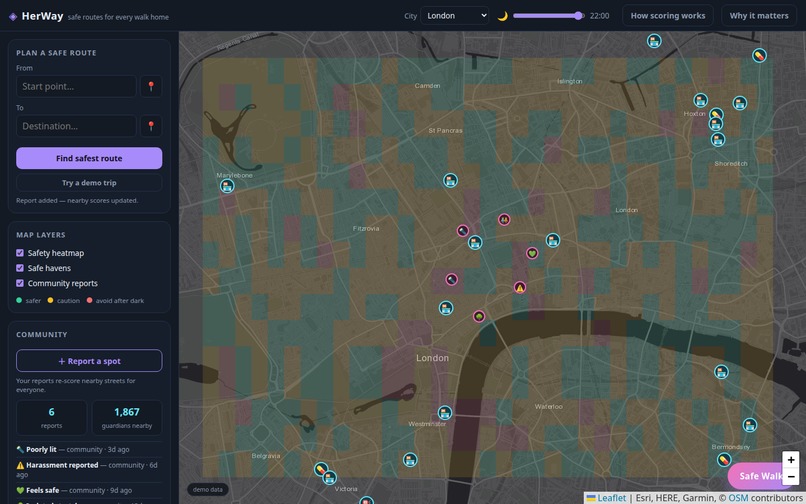Open the yellow warning triangle report marker
This screenshot has width=806, height=504.
[520, 287]
